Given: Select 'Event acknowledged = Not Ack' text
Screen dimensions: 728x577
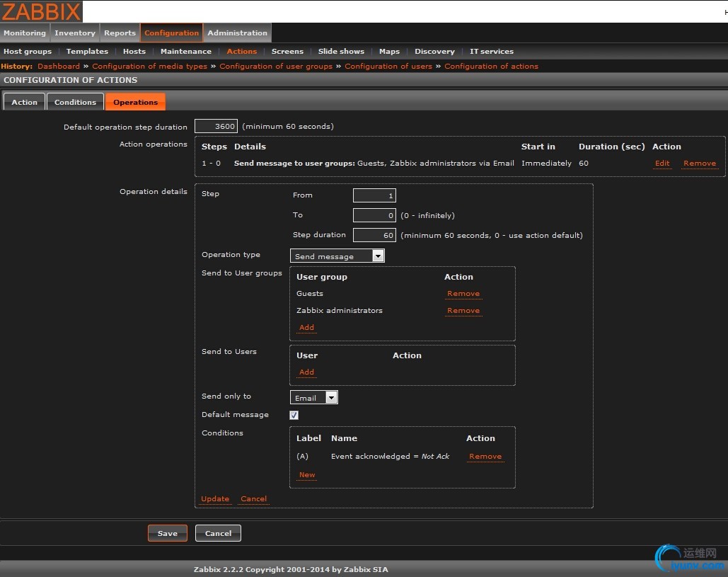Looking at the screenshot, I should (x=390, y=456).
